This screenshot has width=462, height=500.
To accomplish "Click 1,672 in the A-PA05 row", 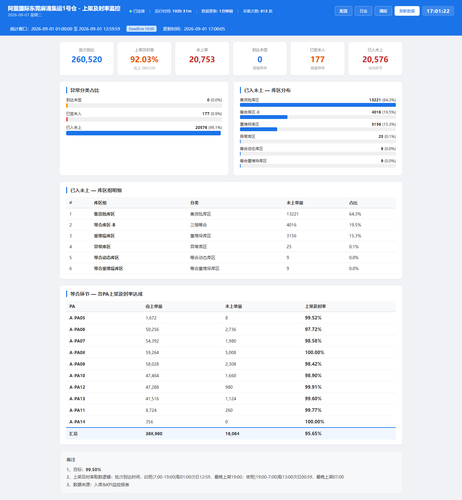I will pos(151,318).
